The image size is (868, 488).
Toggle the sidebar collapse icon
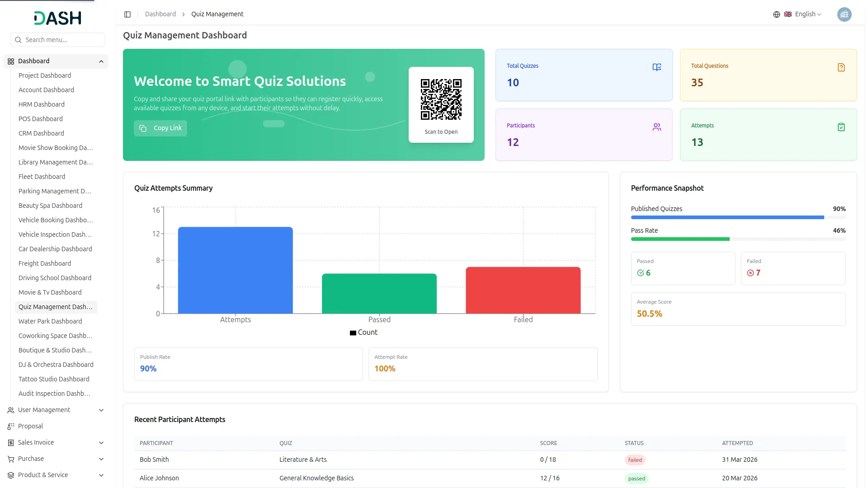[x=127, y=14]
